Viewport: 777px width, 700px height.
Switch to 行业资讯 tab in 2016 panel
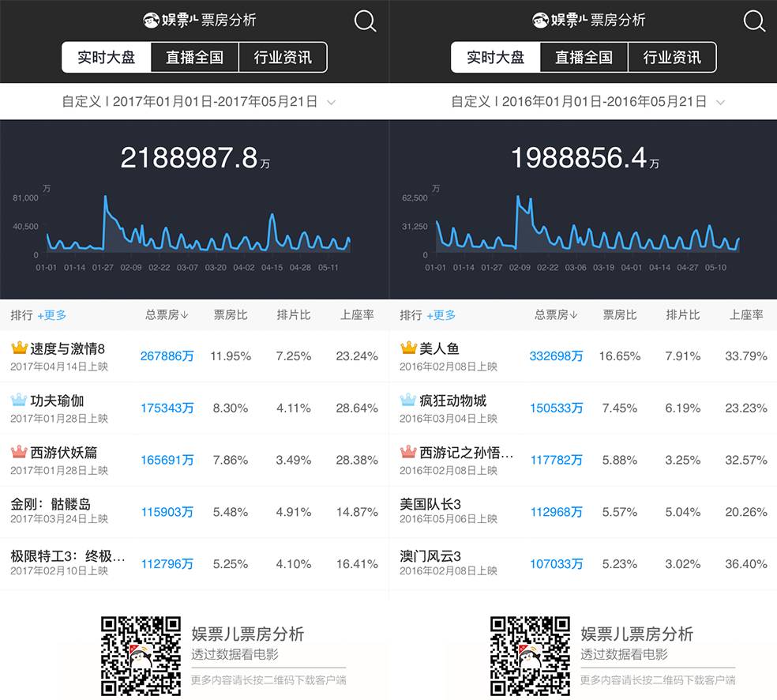pyautogui.click(x=672, y=57)
